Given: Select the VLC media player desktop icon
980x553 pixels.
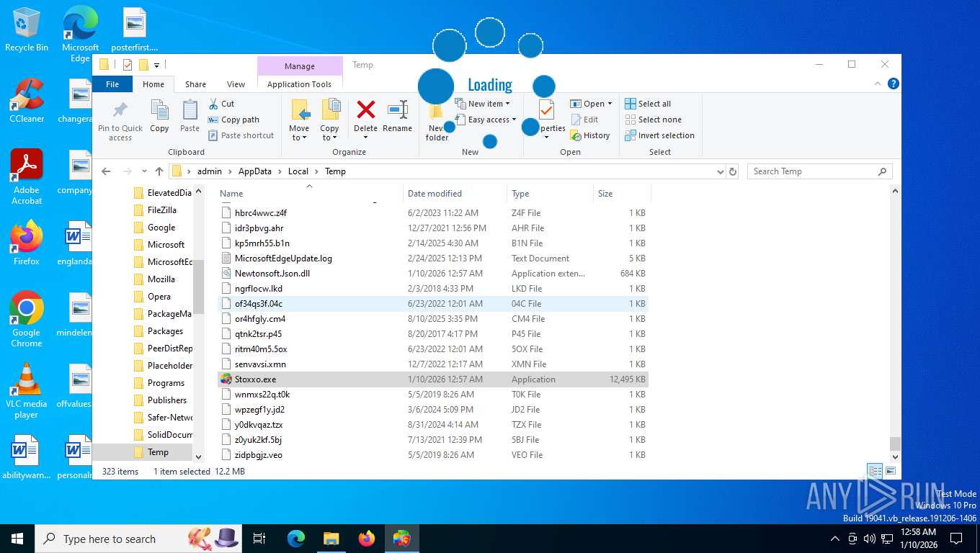Looking at the screenshot, I should 27,391.
